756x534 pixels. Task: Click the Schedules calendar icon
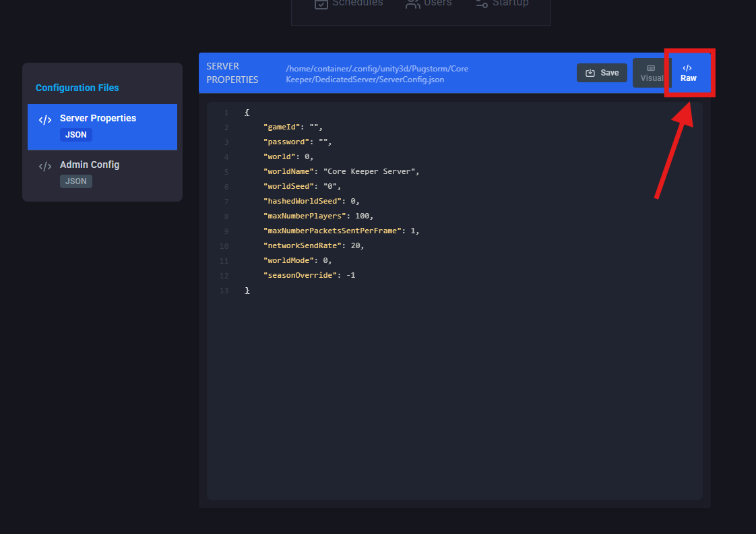point(321,4)
